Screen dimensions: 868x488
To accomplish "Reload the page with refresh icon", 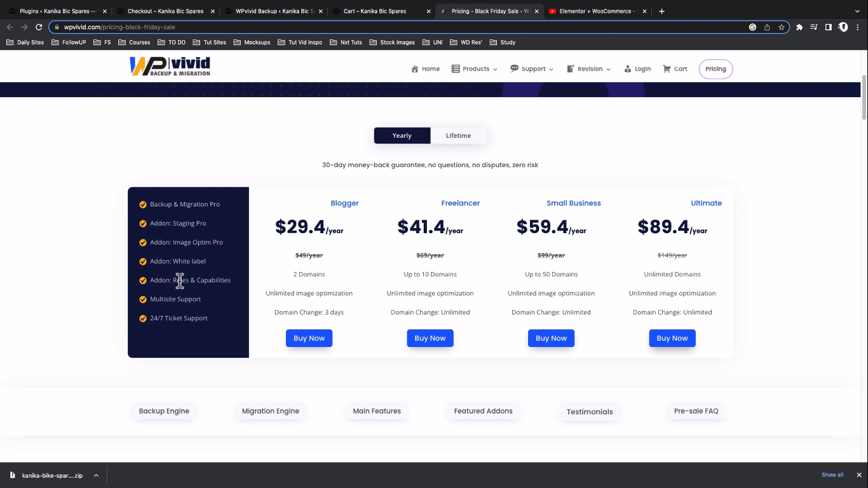I will (x=39, y=27).
